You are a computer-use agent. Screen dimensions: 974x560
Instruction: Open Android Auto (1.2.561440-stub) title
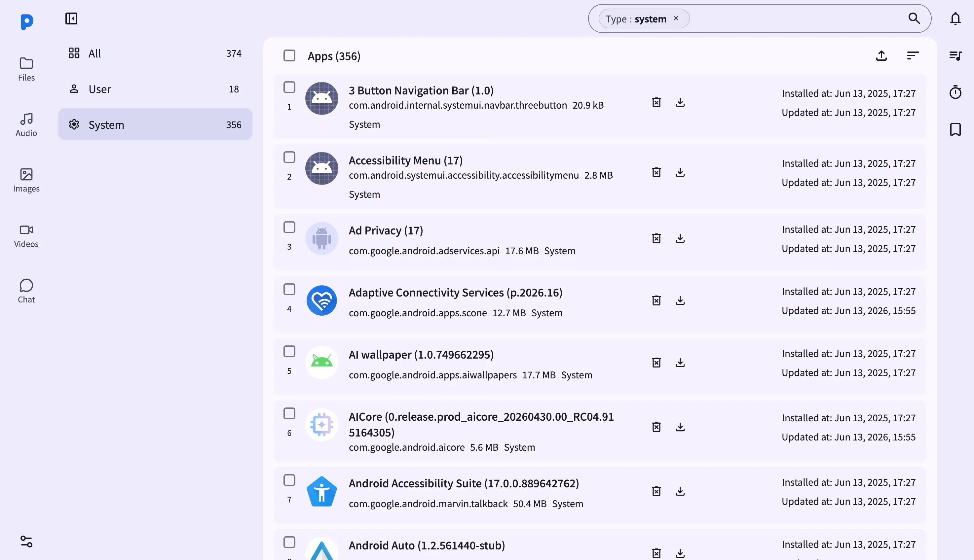[x=427, y=545]
